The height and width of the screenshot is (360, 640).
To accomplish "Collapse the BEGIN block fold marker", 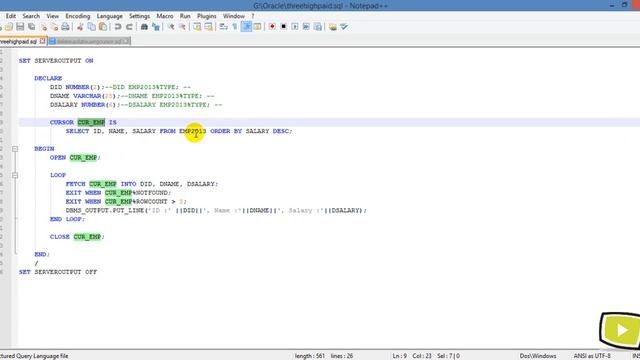I will (15, 149).
